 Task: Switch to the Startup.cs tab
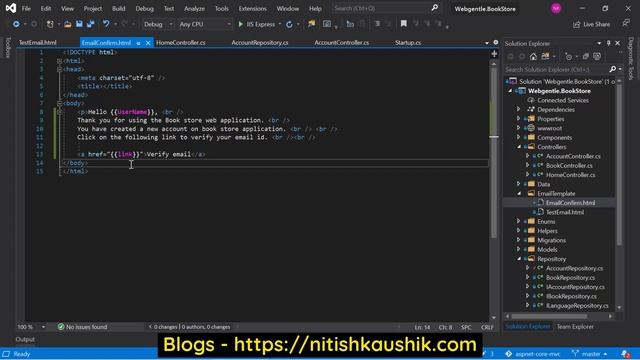408,42
